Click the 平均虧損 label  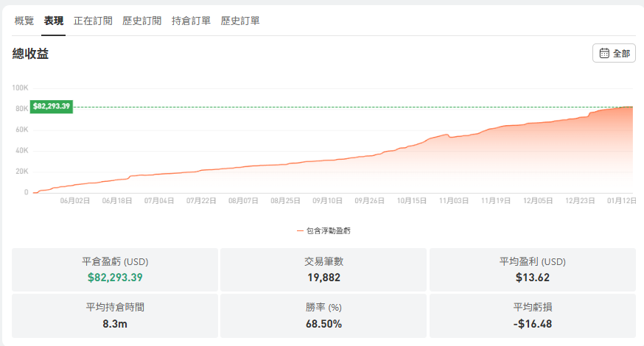532,308
